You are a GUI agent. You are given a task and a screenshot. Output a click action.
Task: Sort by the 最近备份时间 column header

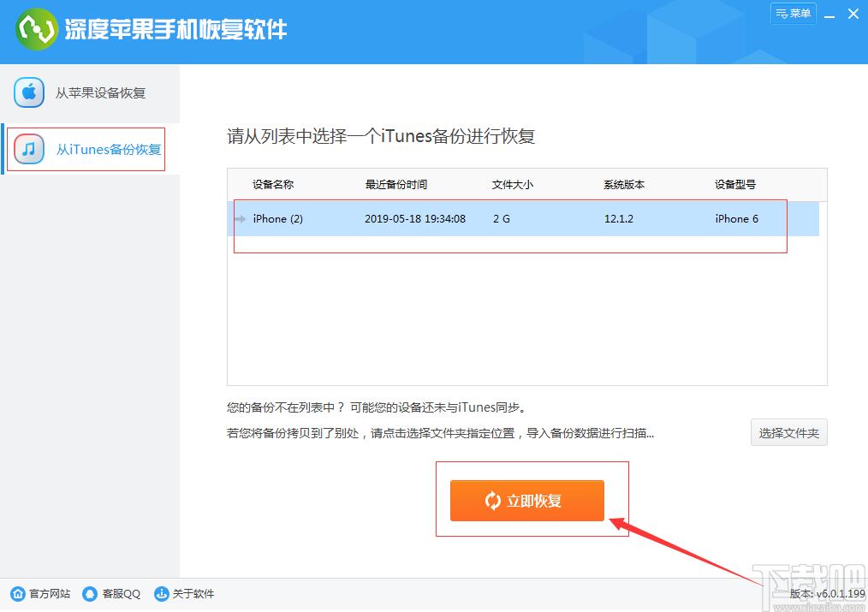pos(396,184)
